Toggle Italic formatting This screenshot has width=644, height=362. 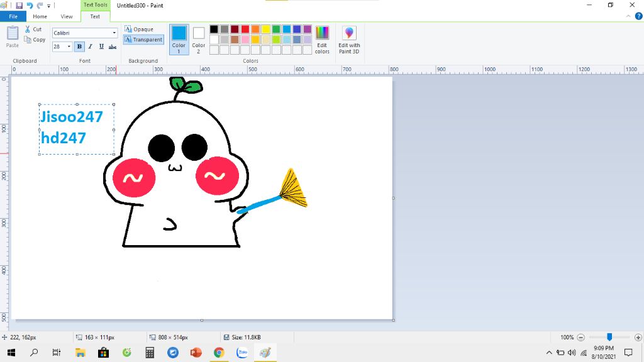pyautogui.click(x=91, y=47)
